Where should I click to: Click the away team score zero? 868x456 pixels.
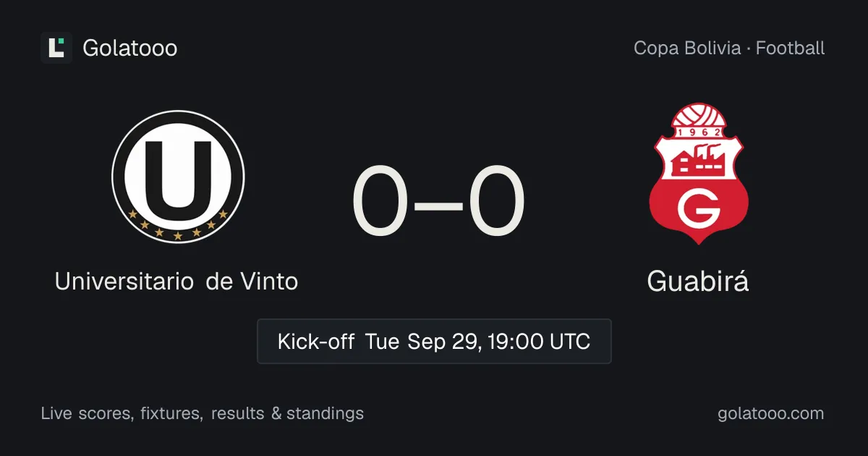tap(497, 202)
